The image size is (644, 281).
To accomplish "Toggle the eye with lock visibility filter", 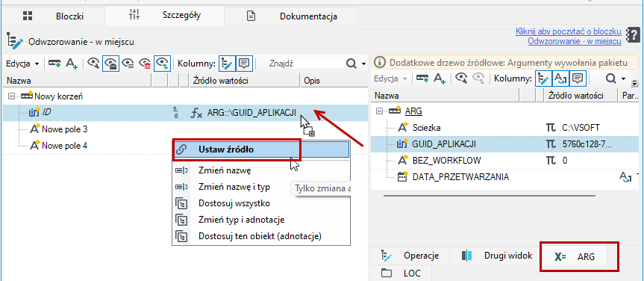I will (111, 64).
